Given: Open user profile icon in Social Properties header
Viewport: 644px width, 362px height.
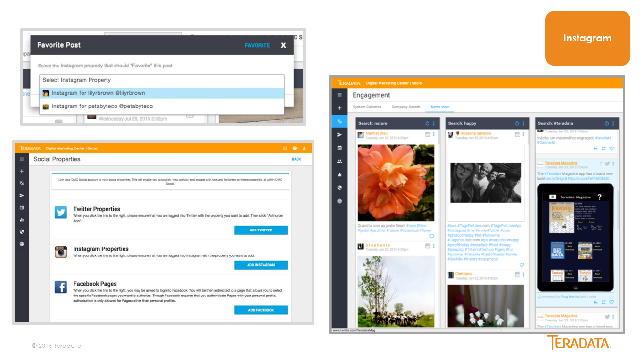Looking at the screenshot, I should point(305,148).
